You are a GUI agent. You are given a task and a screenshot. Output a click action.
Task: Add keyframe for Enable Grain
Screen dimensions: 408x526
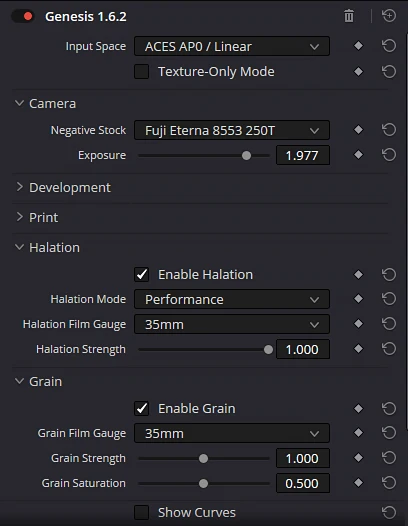pyautogui.click(x=358, y=408)
